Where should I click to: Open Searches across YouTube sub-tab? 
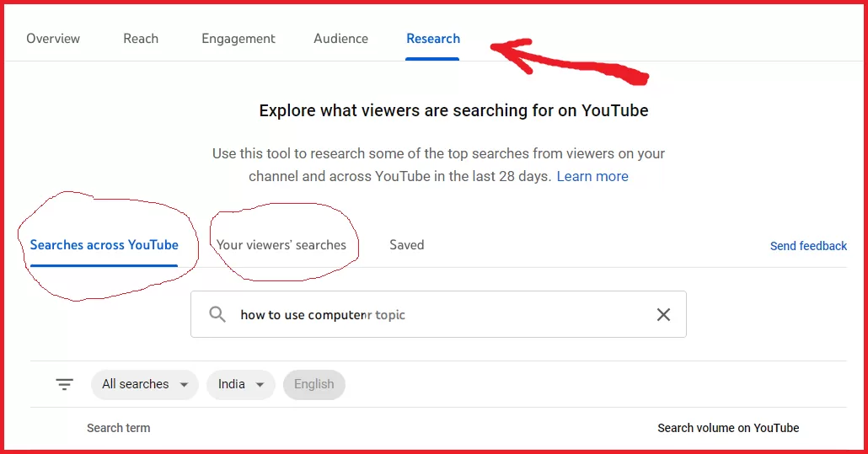point(104,245)
